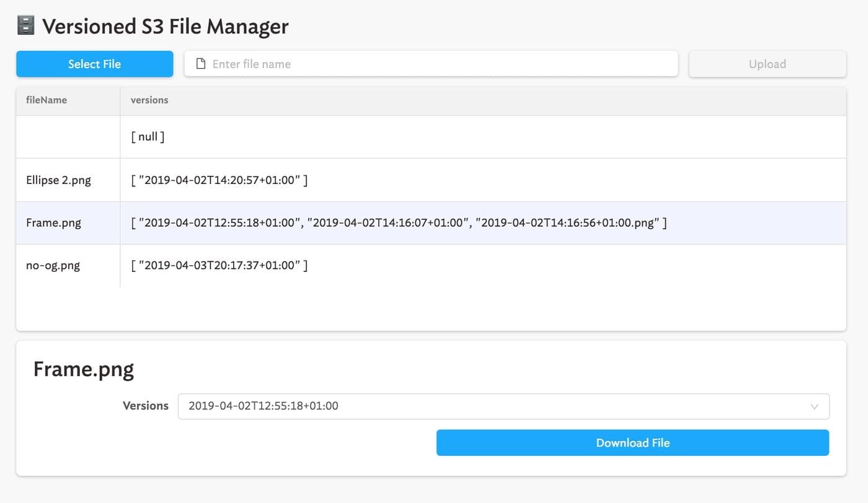
Task: Click the Frame.png versions list cell
Action: [398, 223]
